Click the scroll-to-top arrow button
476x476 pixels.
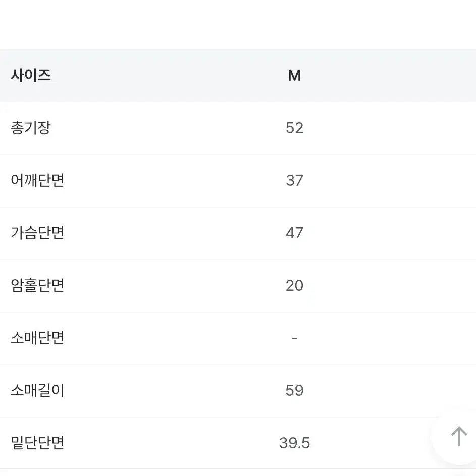[x=458, y=437]
